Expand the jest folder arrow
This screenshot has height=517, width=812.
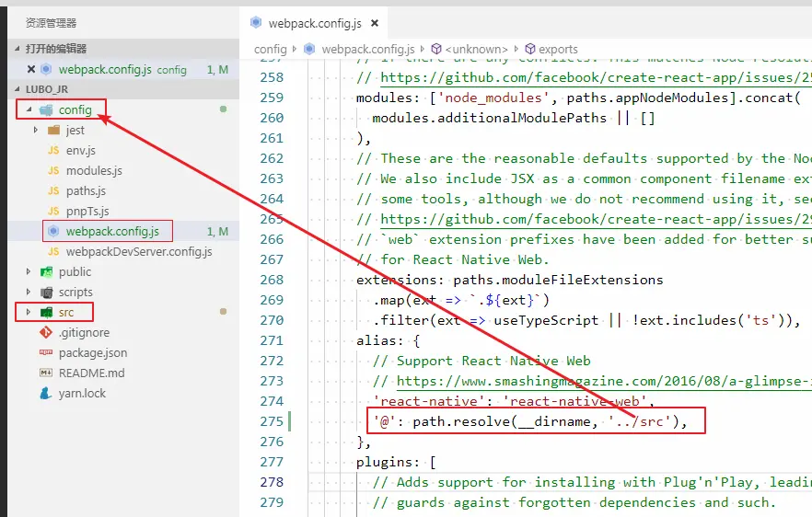pyautogui.click(x=35, y=130)
